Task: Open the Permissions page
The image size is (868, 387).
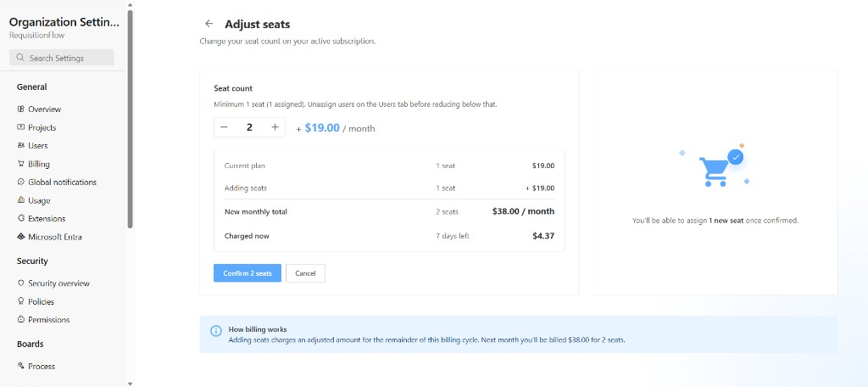Action: click(x=48, y=320)
